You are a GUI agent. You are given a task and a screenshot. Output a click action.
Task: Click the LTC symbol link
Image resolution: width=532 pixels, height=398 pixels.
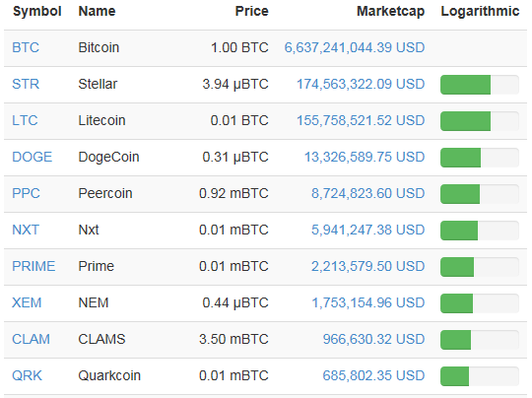coord(25,120)
